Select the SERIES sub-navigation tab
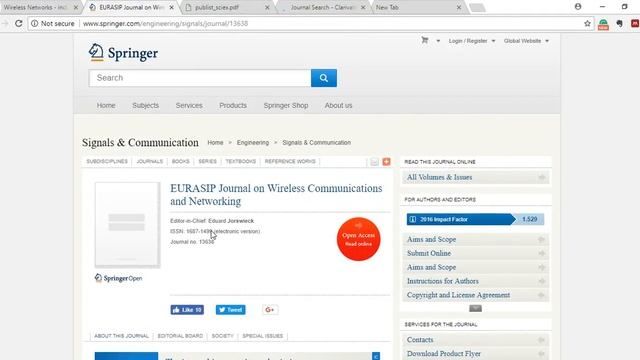Image resolution: width=640 pixels, height=360 pixels. click(207, 162)
